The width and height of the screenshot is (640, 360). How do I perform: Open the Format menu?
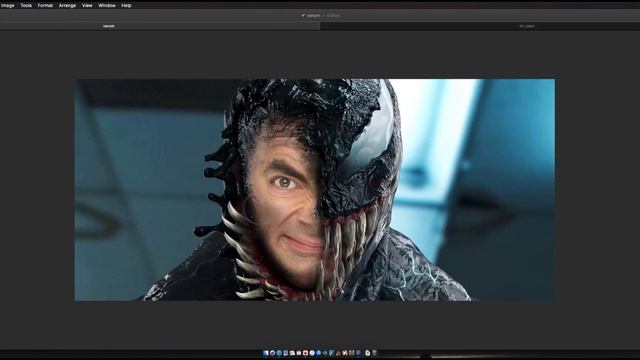(45, 5)
